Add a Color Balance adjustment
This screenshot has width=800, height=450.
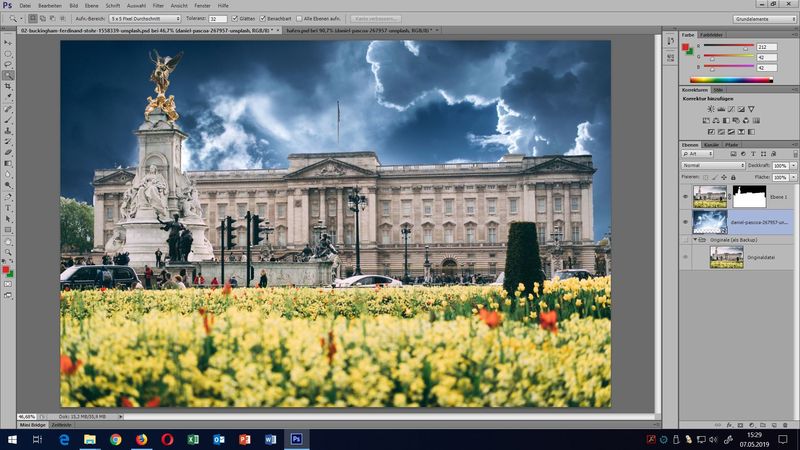tap(716, 120)
